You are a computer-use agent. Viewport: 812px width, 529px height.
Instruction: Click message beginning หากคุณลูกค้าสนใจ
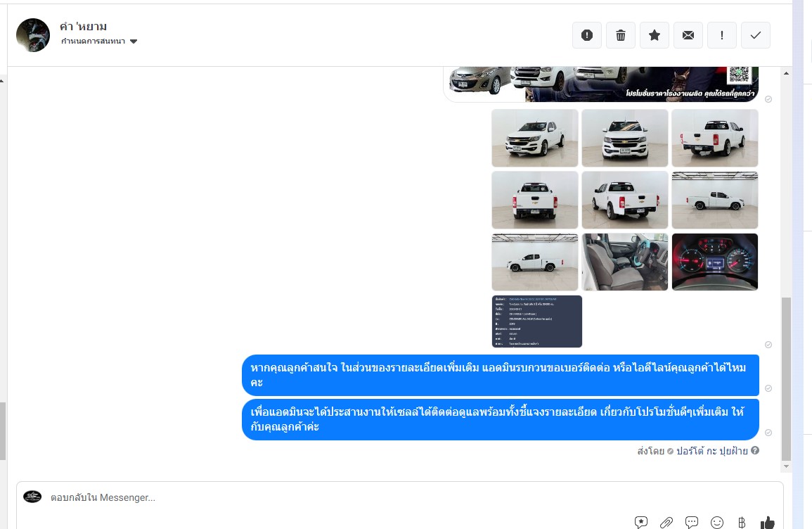coord(501,375)
